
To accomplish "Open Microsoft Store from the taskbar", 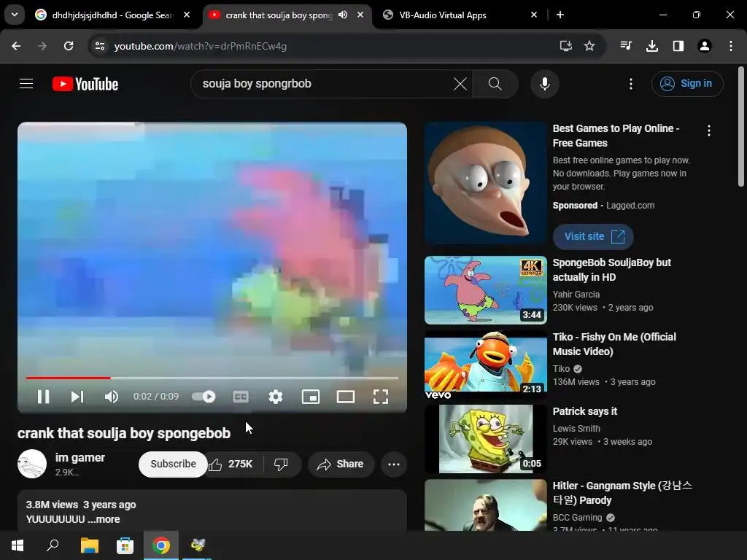I will (x=125, y=545).
